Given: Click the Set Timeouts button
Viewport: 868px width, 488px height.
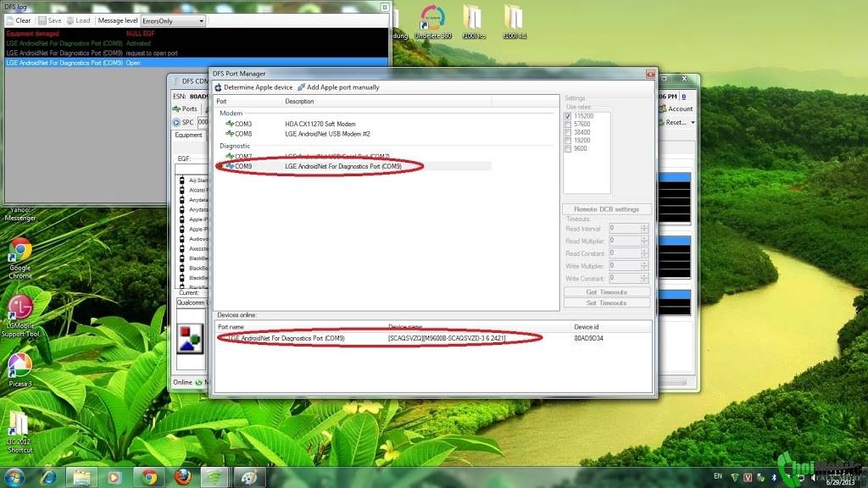Looking at the screenshot, I should [x=607, y=303].
